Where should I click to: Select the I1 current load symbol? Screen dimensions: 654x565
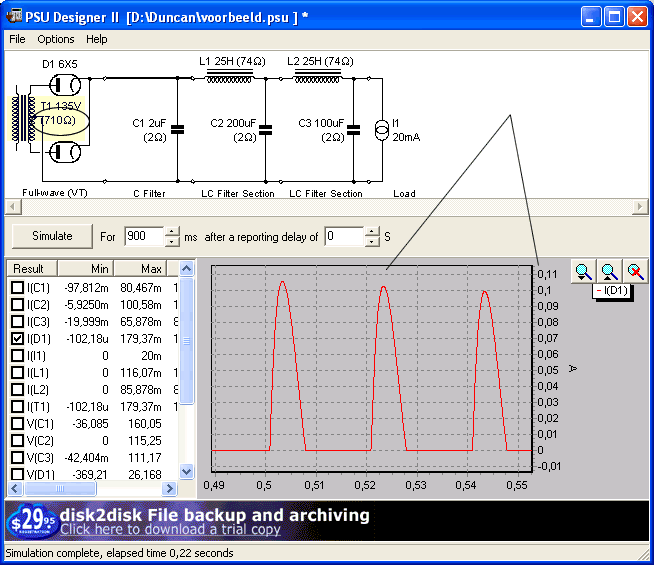pyautogui.click(x=382, y=130)
